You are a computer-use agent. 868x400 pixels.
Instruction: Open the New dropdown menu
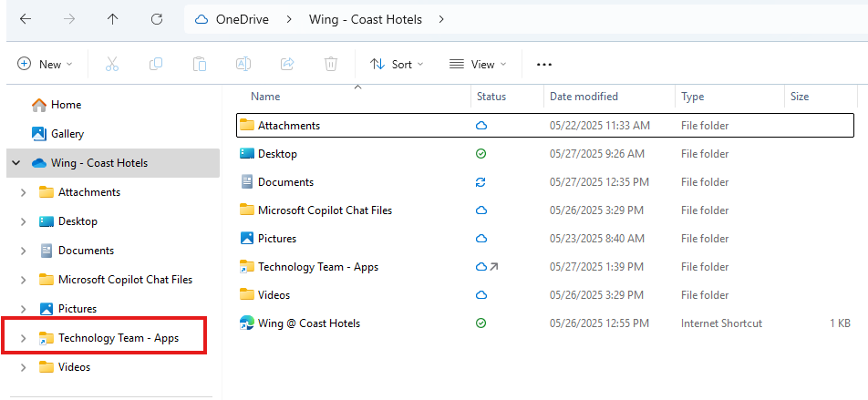tap(45, 64)
